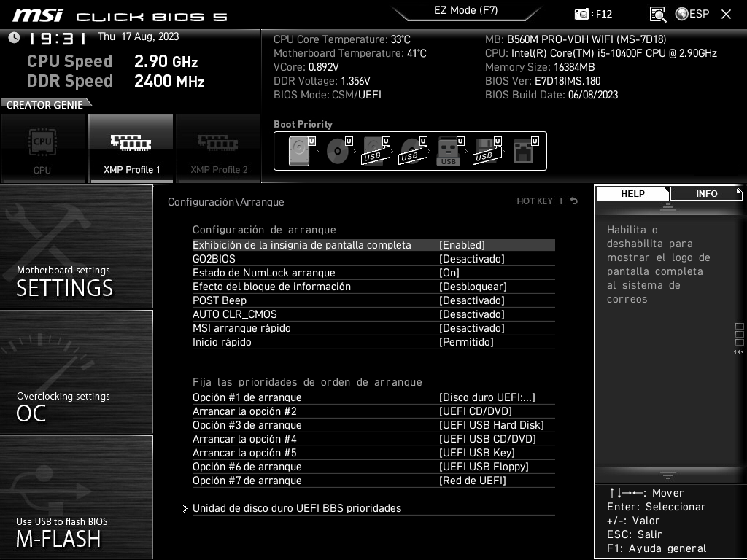Change POST Beep [Desactivado] value
Image resolution: width=747 pixels, height=560 pixels.
(472, 300)
